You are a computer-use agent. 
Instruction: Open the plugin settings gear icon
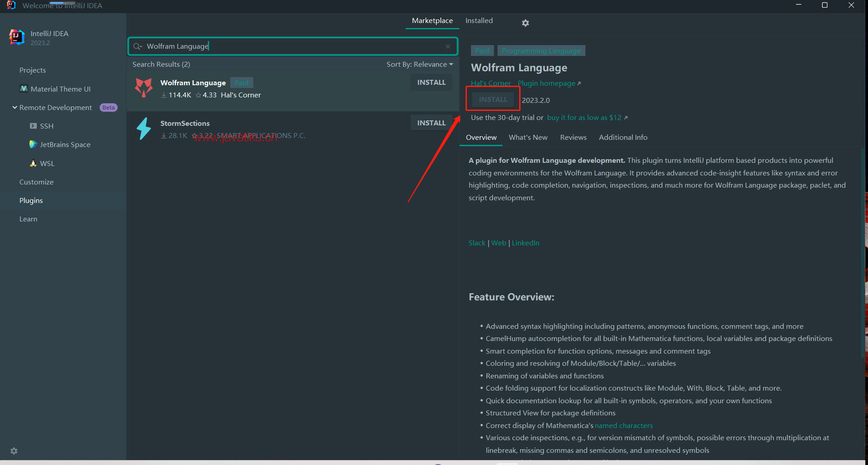click(525, 23)
